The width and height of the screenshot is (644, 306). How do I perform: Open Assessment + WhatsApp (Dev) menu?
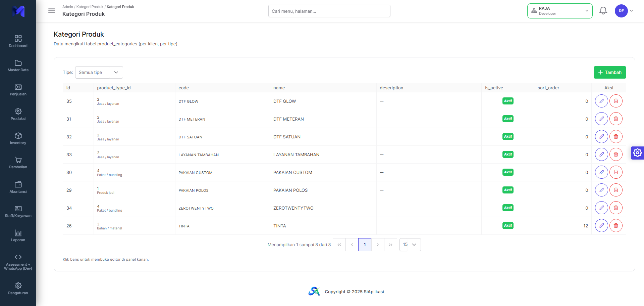click(x=18, y=262)
